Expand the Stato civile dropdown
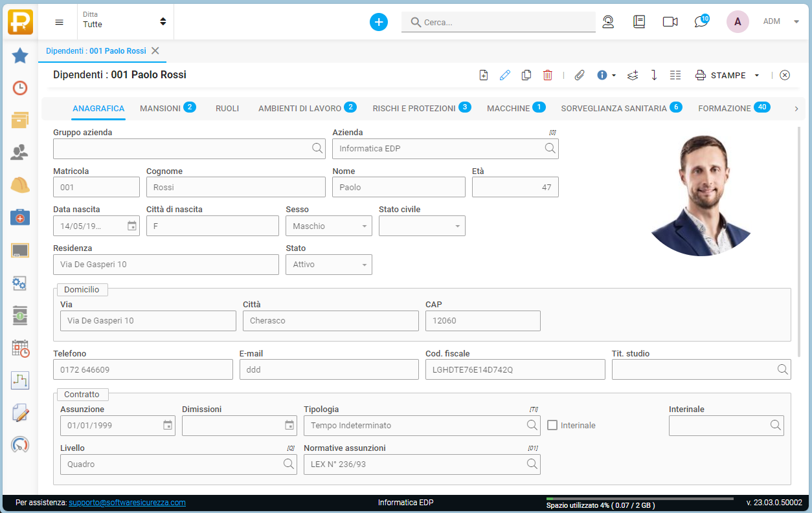 click(422, 226)
